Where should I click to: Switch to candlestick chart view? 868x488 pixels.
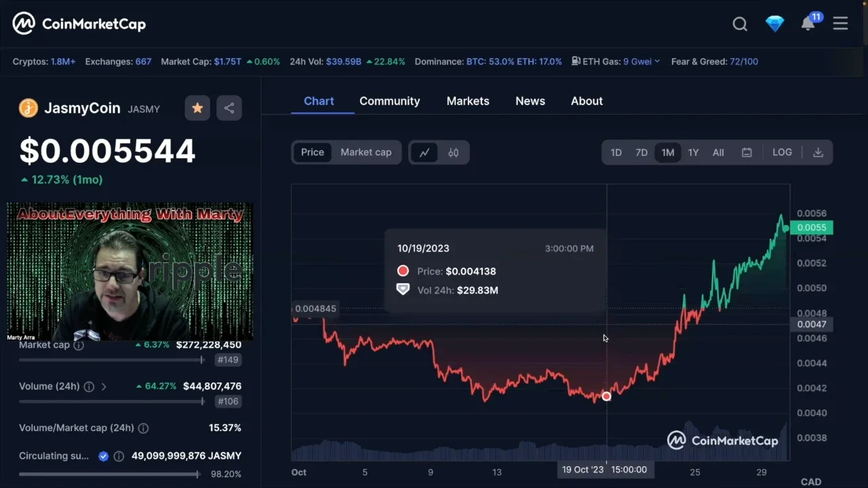pos(454,152)
